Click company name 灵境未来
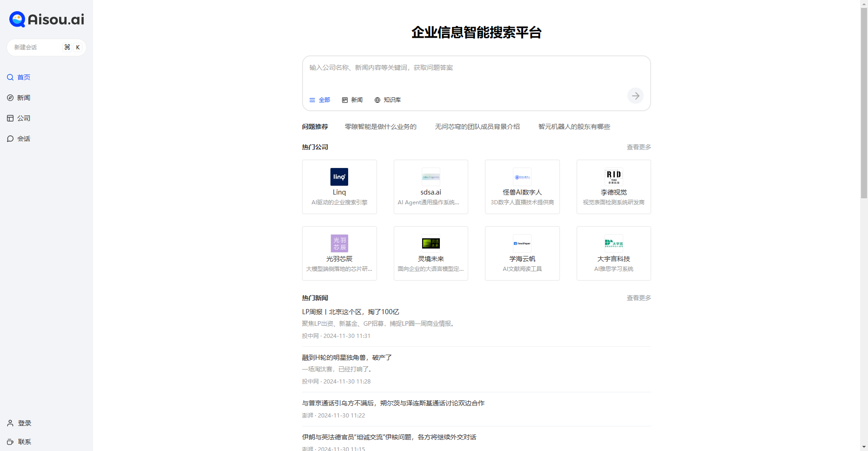868x451 pixels. click(431, 259)
